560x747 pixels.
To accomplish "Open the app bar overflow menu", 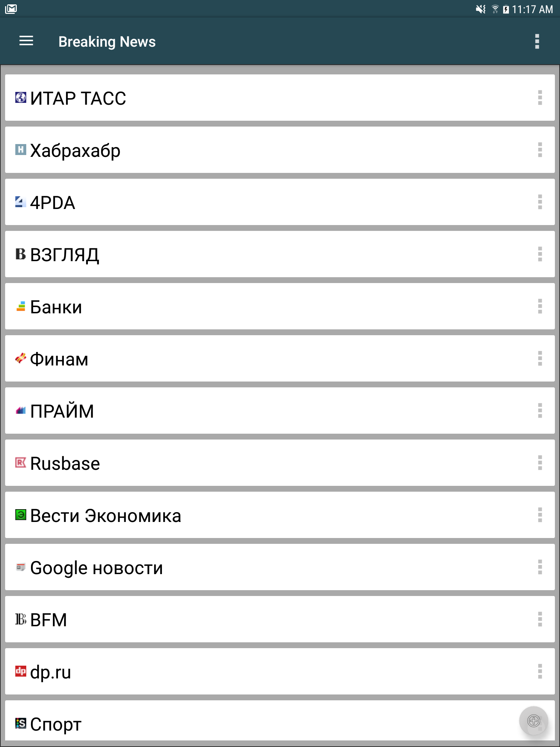I will tap(537, 42).
